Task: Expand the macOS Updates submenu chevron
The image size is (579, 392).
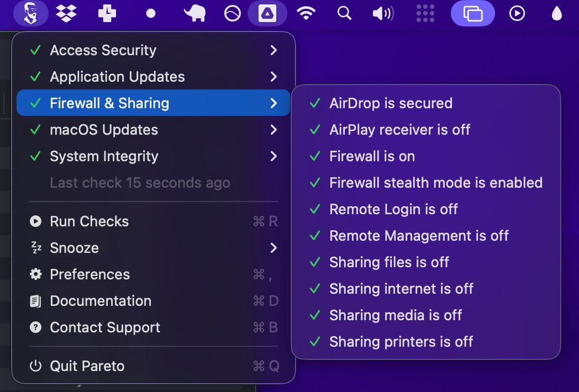Action: pyautogui.click(x=273, y=130)
